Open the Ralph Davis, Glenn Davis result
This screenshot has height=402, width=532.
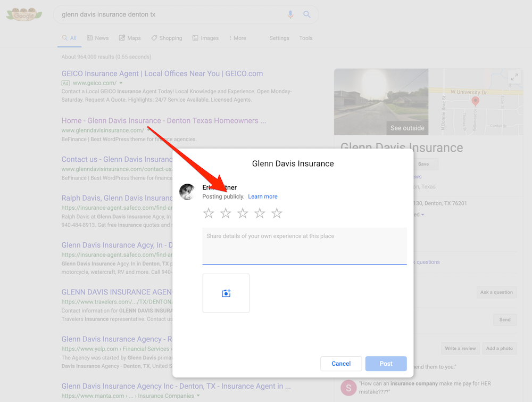click(x=117, y=198)
